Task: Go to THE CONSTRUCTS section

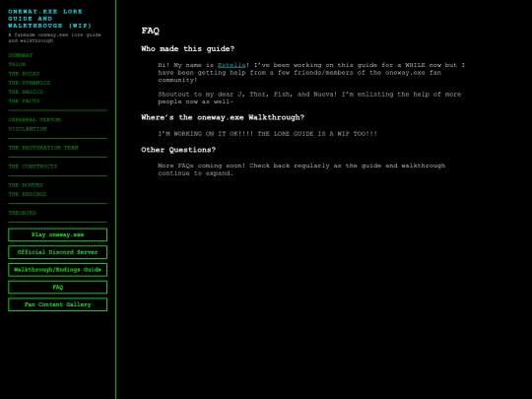Action: (x=33, y=166)
